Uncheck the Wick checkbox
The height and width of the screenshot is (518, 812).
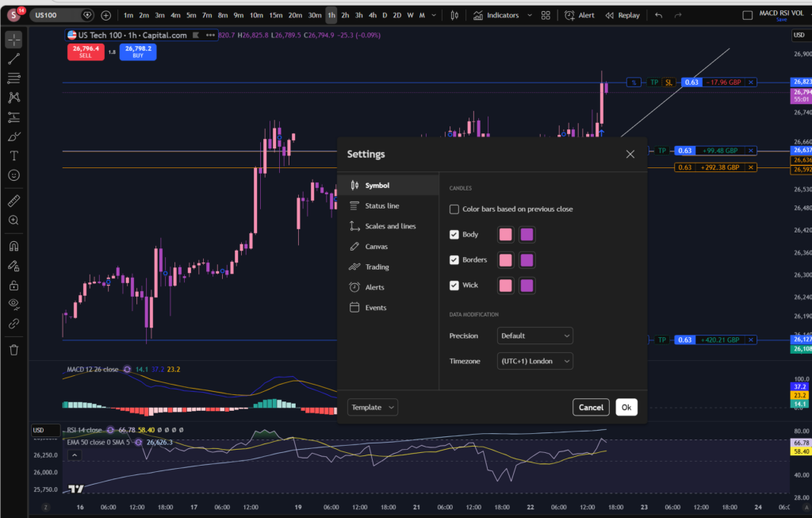coord(454,286)
